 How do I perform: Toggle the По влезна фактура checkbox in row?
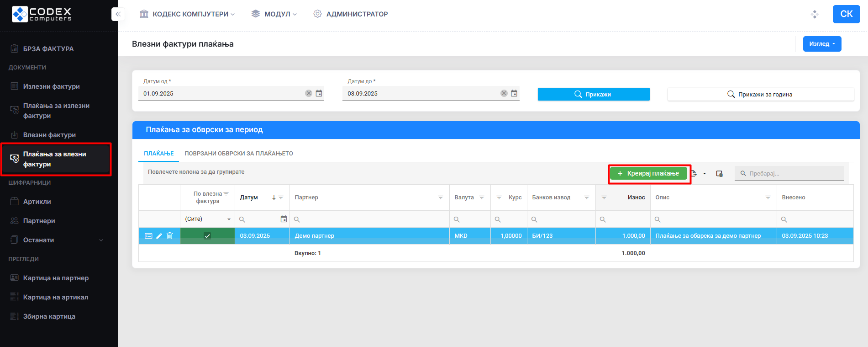[x=207, y=236]
